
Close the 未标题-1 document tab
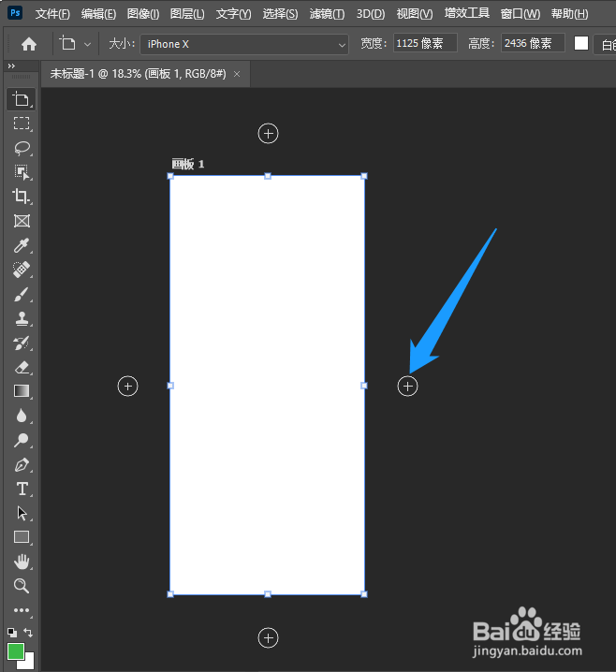pyautogui.click(x=237, y=74)
